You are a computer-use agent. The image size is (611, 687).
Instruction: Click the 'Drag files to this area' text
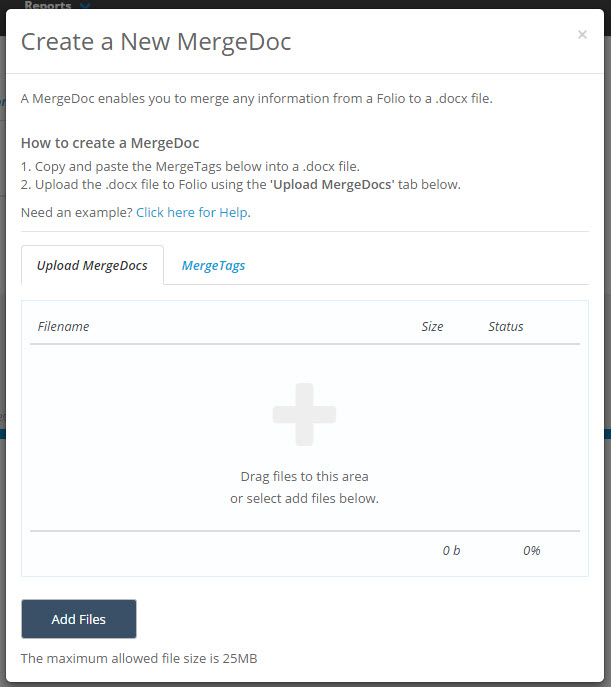point(304,476)
